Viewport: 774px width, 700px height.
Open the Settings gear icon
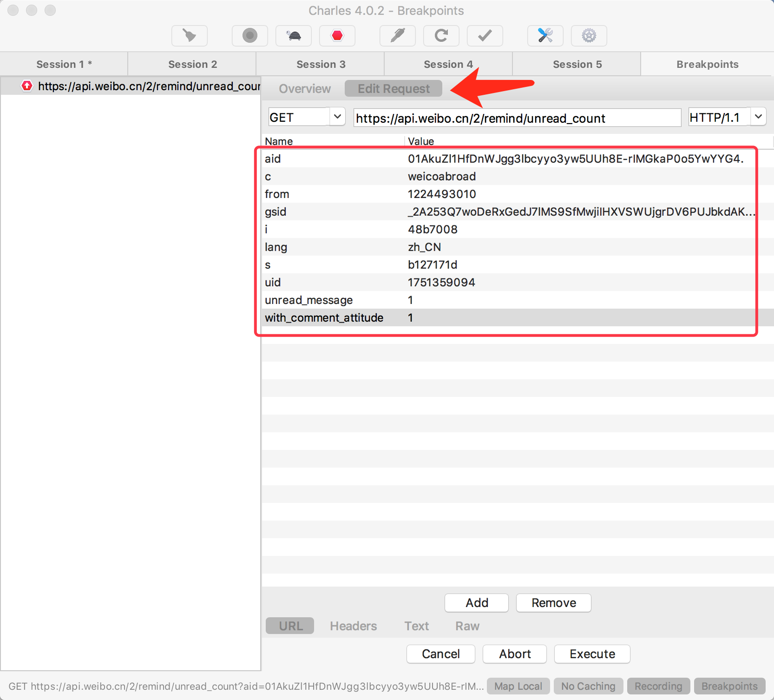(x=589, y=36)
